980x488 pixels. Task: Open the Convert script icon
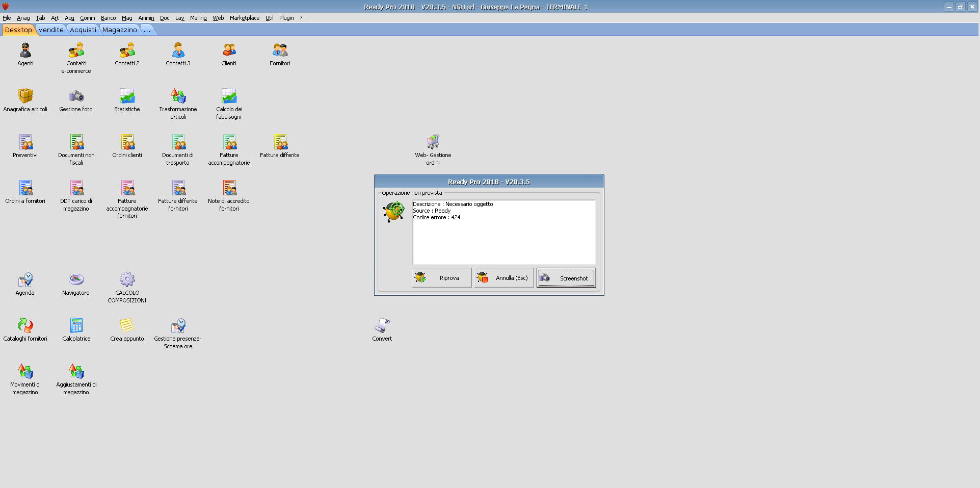[x=382, y=326]
